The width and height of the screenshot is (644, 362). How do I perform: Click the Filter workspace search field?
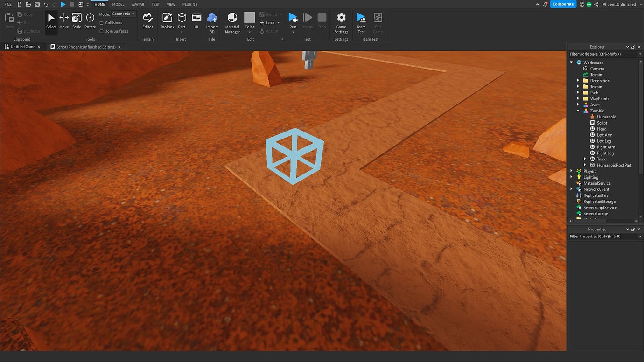602,54
